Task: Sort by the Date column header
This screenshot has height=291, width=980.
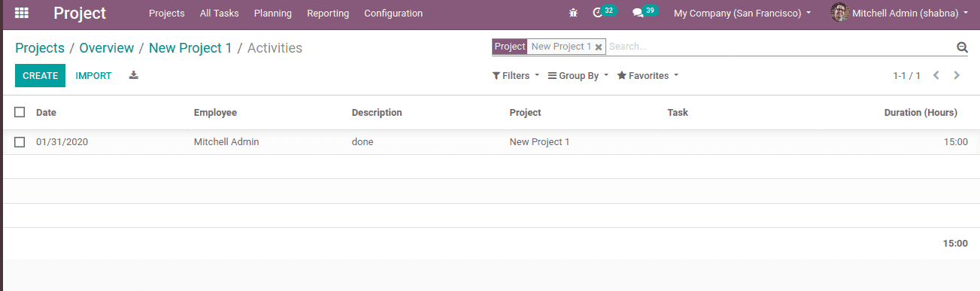Action: point(47,113)
